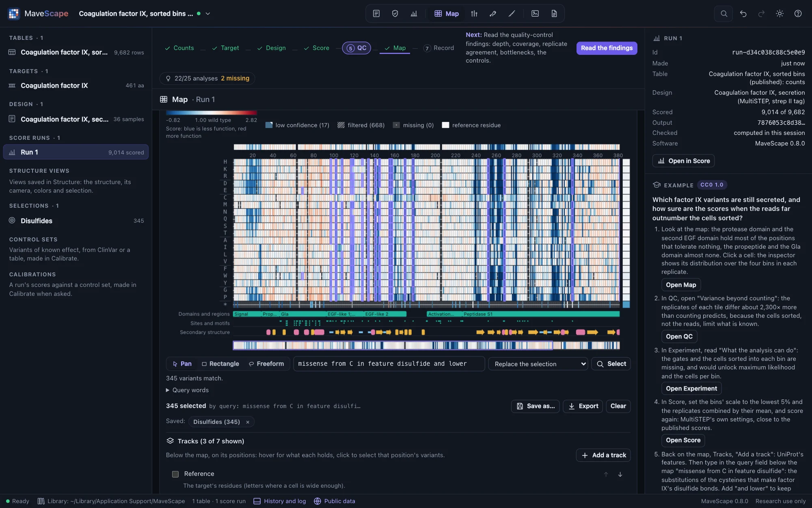This screenshot has width=812, height=508.
Task: Go to step 7 Record
Action: [x=438, y=48]
